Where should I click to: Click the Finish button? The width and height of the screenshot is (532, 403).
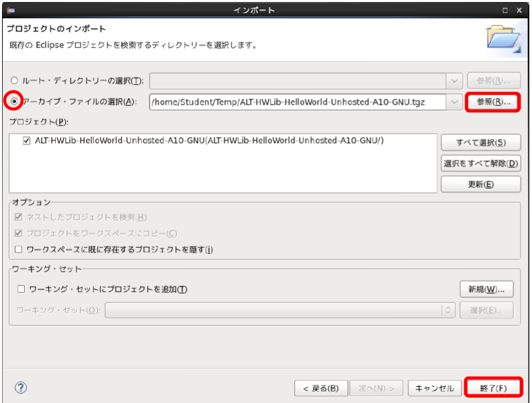point(492,388)
